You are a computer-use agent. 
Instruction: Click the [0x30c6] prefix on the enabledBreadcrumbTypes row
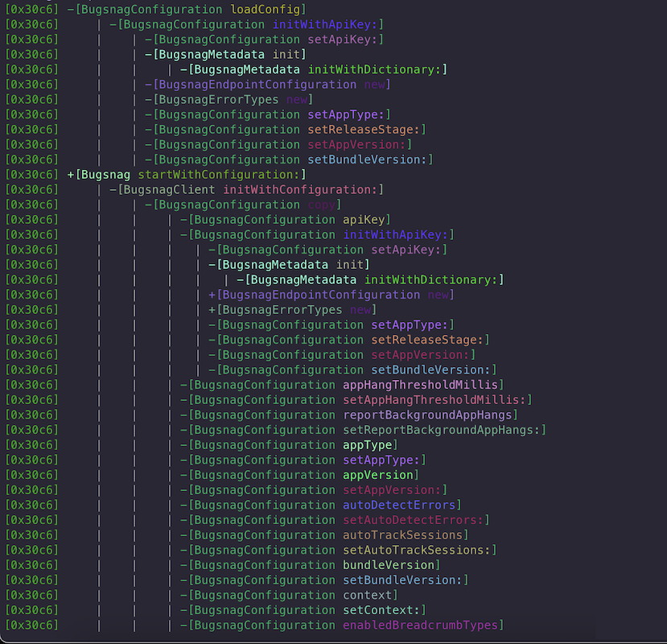[31, 625]
